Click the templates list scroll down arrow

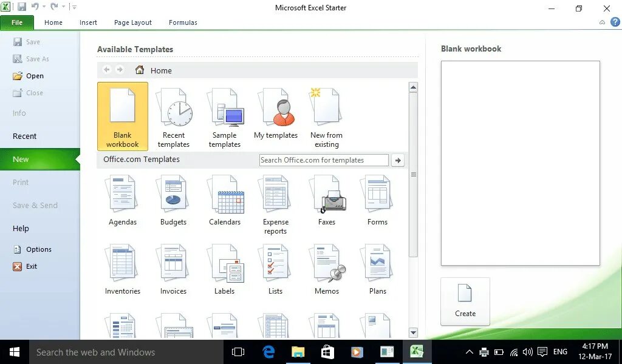[x=413, y=332]
